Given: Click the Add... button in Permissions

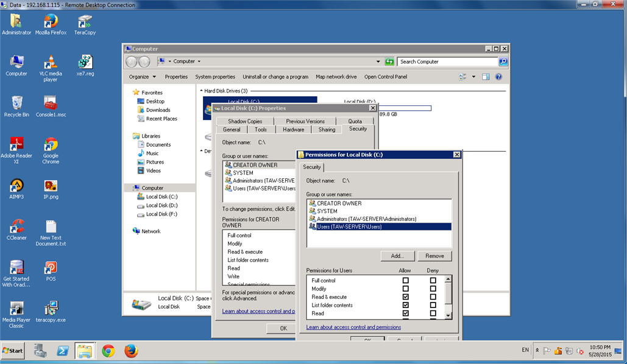Looking at the screenshot, I should pyautogui.click(x=397, y=256).
